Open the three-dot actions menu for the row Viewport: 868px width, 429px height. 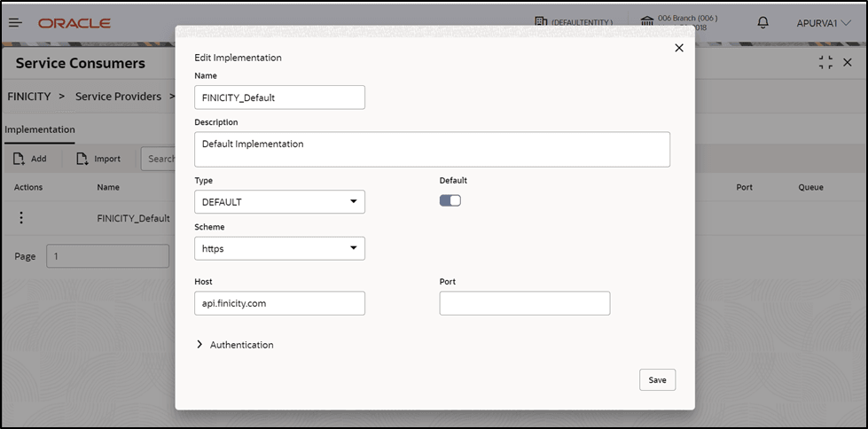click(21, 218)
